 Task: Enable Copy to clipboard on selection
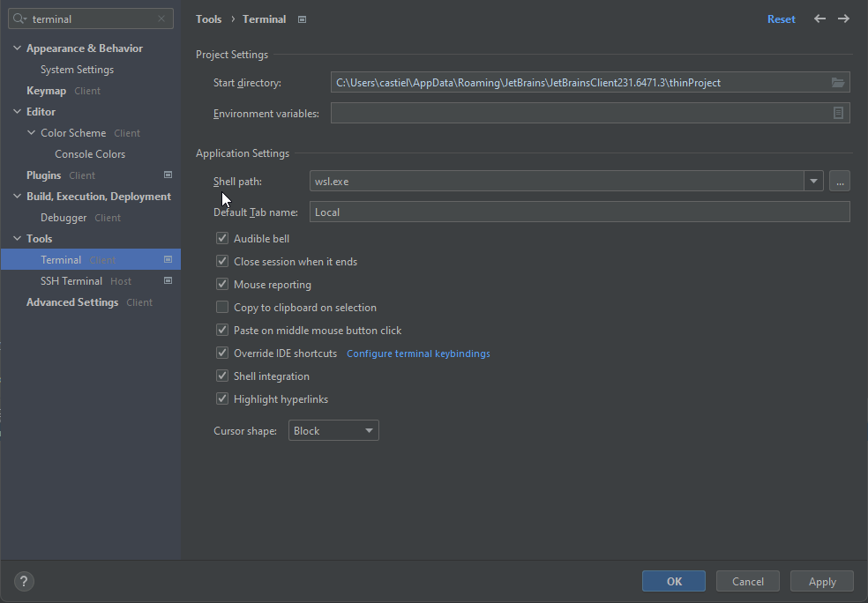pyautogui.click(x=222, y=307)
